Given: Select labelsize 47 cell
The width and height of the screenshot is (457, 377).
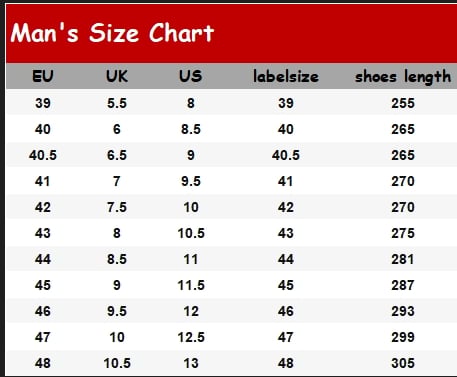Looking at the screenshot, I should tap(286, 337).
